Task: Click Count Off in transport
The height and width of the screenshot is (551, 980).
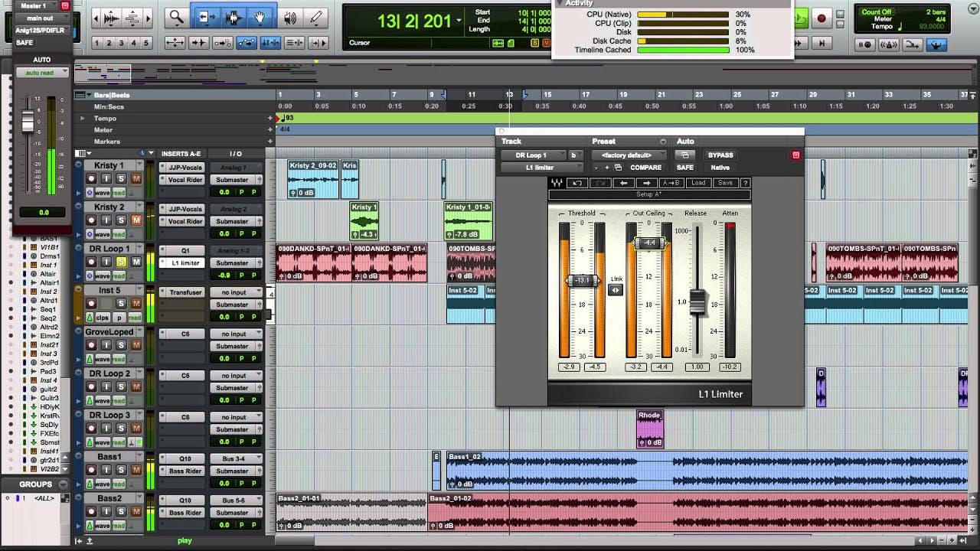Action: point(876,12)
